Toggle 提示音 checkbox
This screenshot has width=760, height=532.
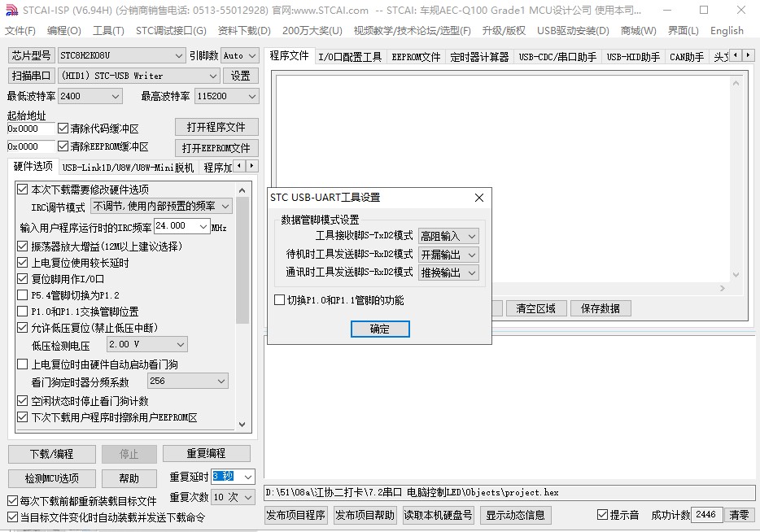tap(602, 515)
